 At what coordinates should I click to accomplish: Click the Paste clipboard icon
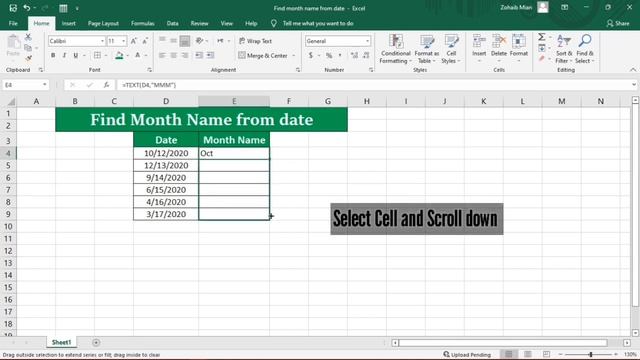click(x=13, y=42)
